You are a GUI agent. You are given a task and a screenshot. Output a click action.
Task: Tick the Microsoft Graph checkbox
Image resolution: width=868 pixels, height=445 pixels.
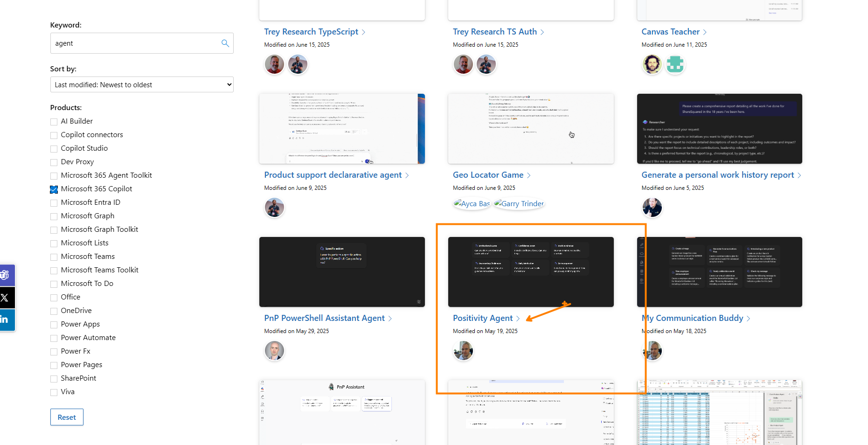point(54,216)
